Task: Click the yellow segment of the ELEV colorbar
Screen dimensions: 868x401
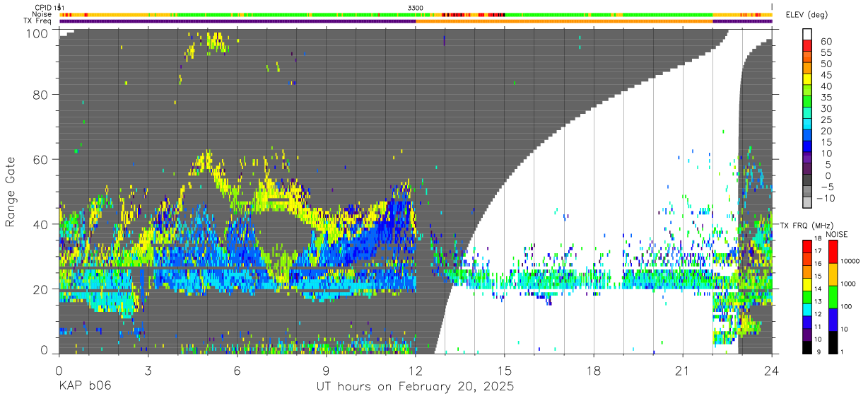Action: (x=808, y=79)
